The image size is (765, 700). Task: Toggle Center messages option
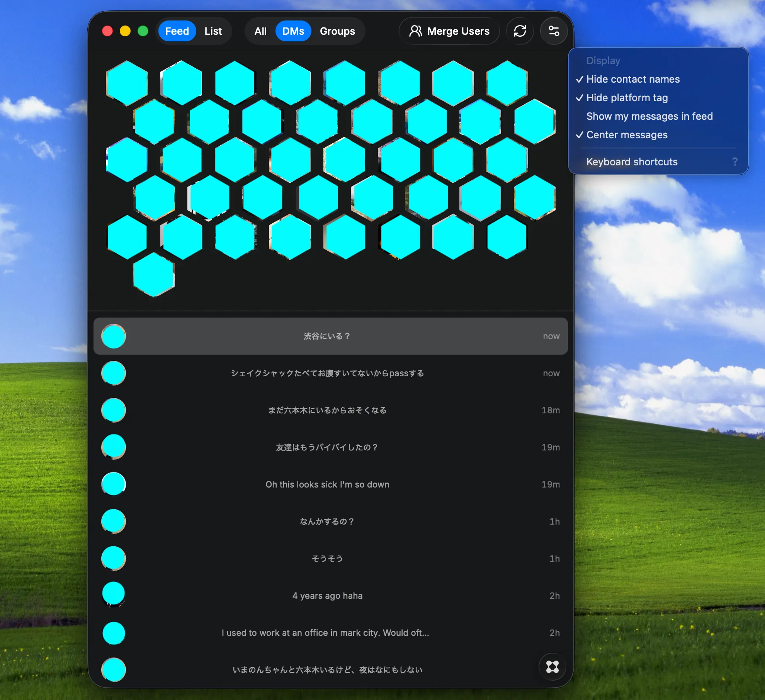click(658, 135)
